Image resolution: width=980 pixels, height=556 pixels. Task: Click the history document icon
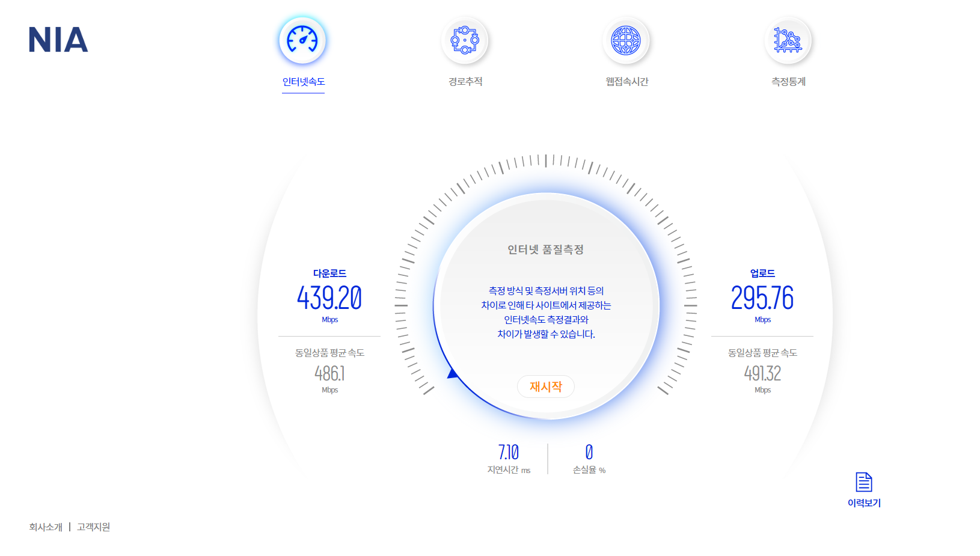point(864,482)
